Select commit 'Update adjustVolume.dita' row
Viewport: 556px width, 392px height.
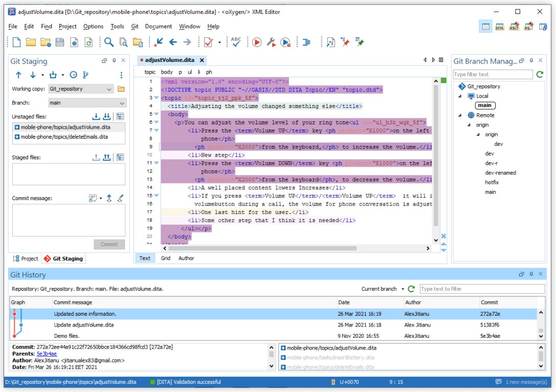[x=273, y=325]
